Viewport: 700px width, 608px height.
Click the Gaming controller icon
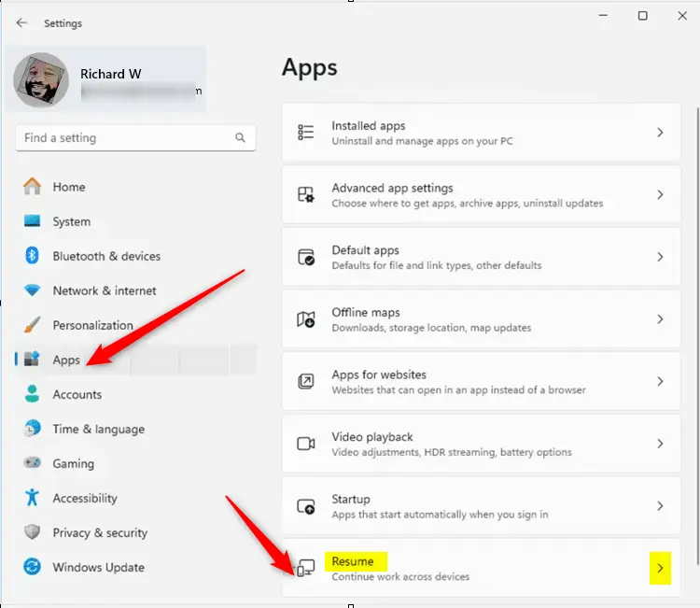(x=32, y=463)
